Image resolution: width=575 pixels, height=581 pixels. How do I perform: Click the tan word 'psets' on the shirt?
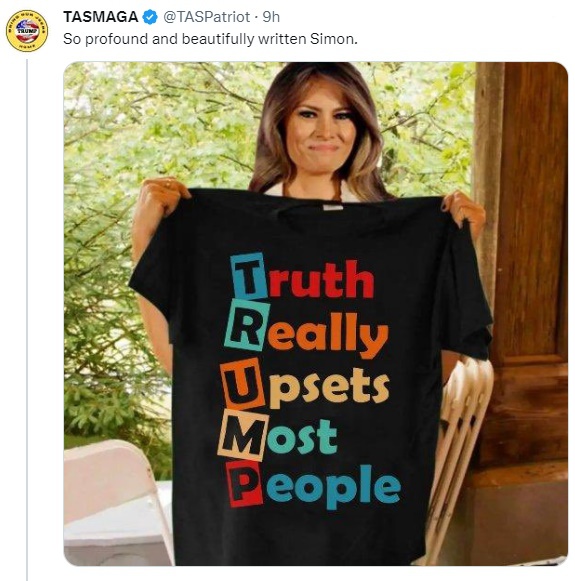[329, 388]
